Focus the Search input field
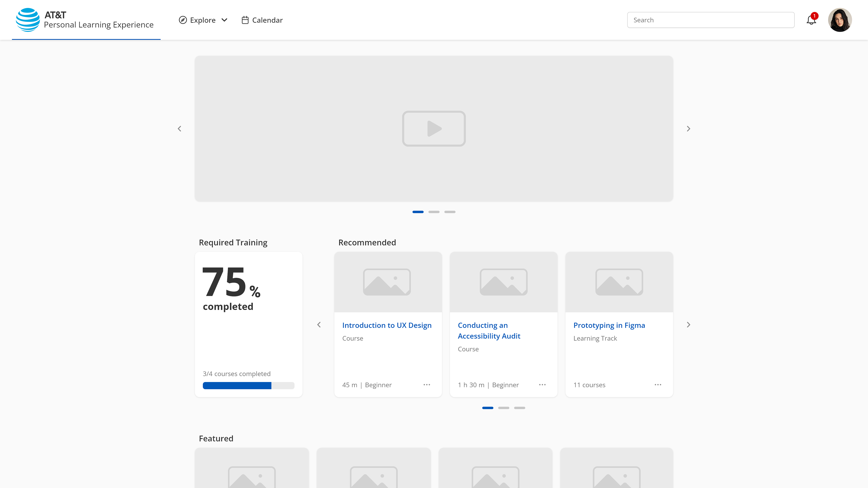Viewport: 868px width, 488px height. [x=711, y=20]
